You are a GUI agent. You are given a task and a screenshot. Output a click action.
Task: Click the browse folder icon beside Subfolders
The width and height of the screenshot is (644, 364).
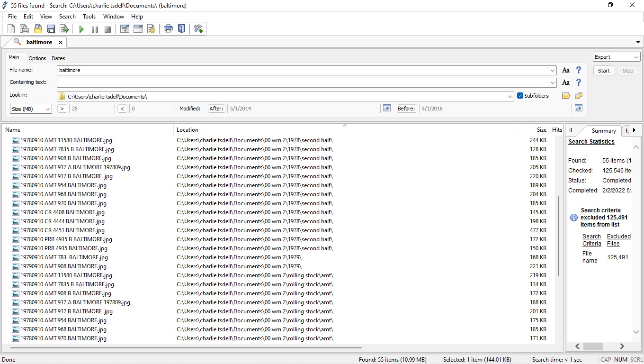tap(566, 96)
